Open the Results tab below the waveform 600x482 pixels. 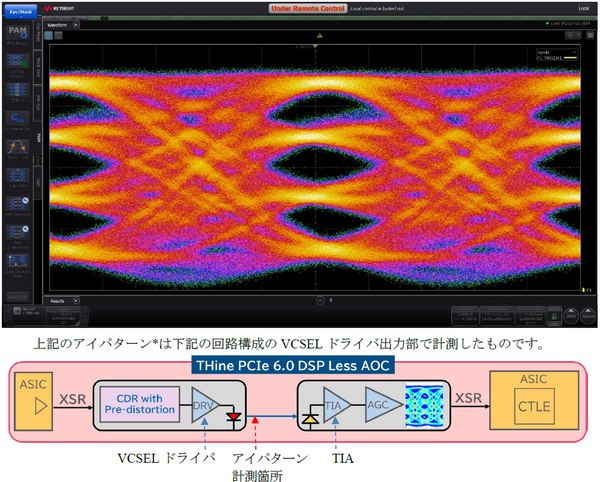pos(57,299)
